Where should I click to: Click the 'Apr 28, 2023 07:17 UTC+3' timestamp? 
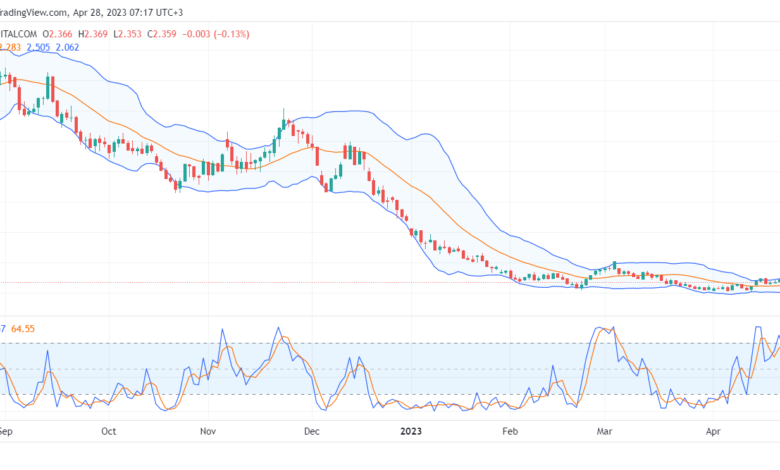coord(128,12)
